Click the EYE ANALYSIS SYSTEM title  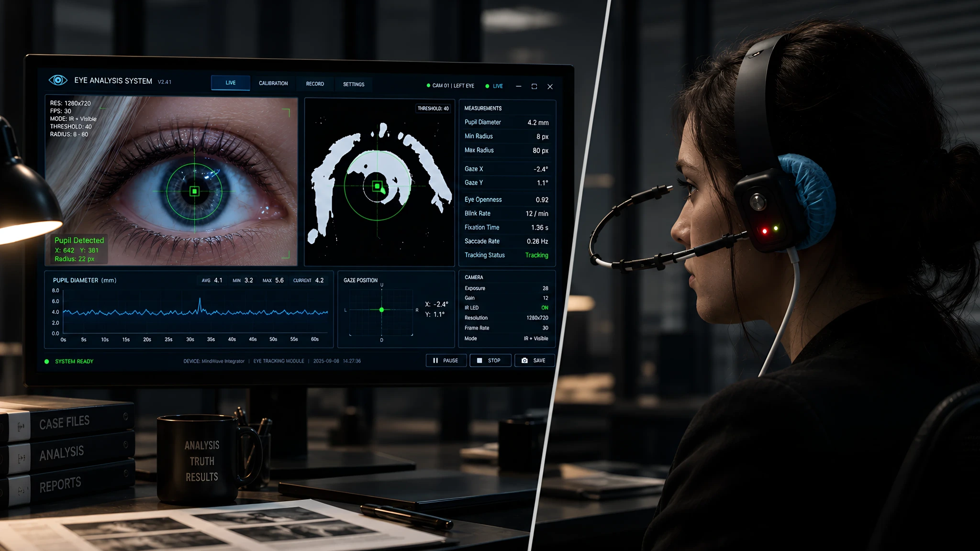click(x=113, y=81)
